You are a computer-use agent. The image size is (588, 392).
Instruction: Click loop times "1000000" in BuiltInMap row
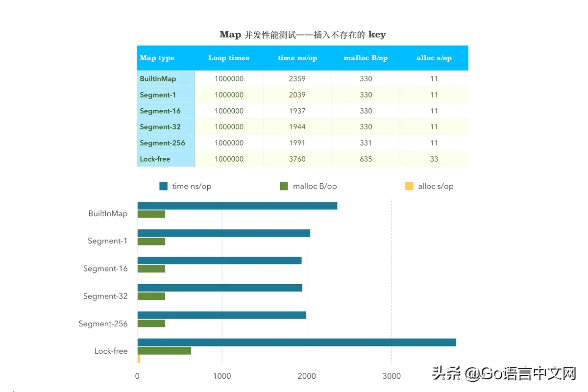pos(229,79)
